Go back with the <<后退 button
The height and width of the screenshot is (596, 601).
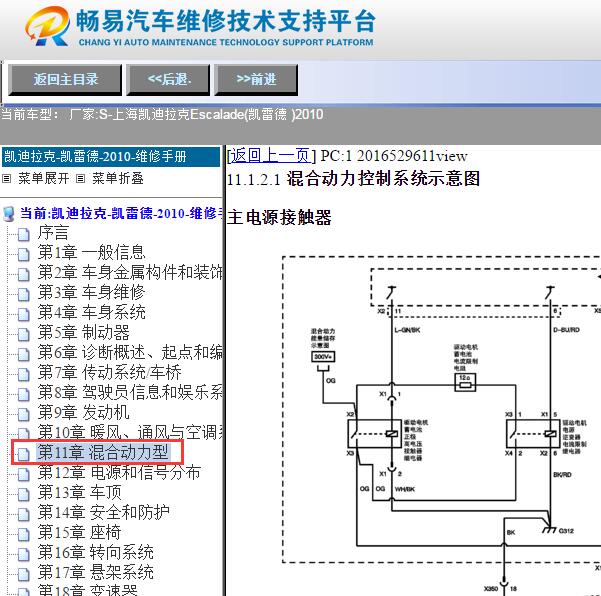pyautogui.click(x=168, y=80)
